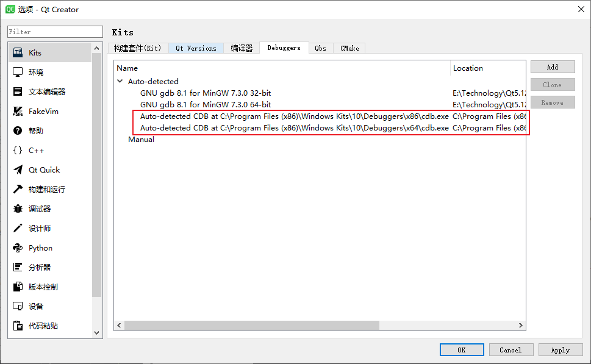
Task: Select the 构建和运行 hammer icon
Action: 18,189
